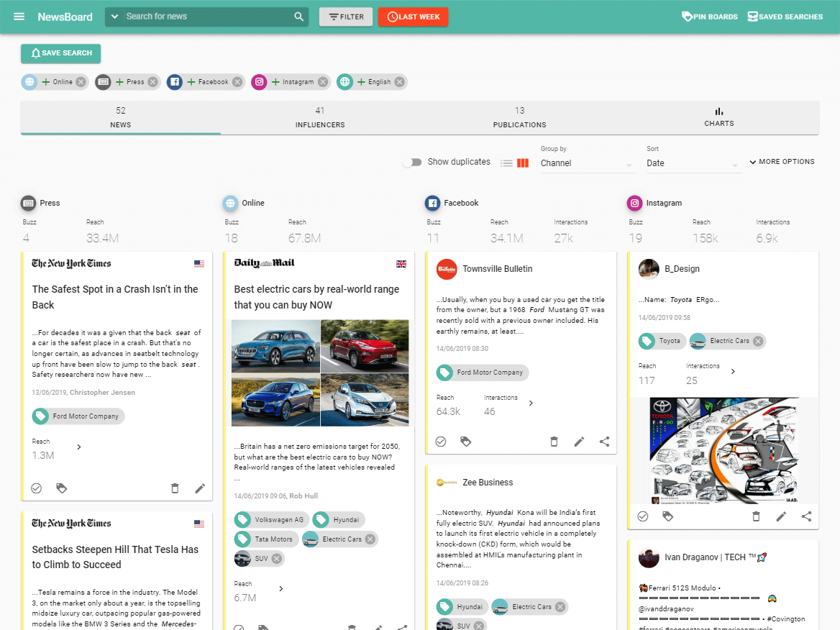Click the LAST WEEK button
The image size is (840, 630).
(413, 16)
